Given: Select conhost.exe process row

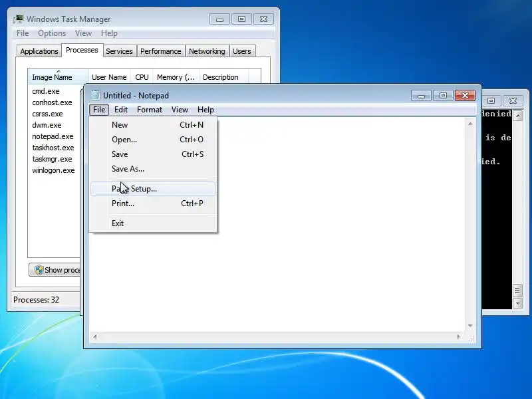Looking at the screenshot, I should 52,102.
